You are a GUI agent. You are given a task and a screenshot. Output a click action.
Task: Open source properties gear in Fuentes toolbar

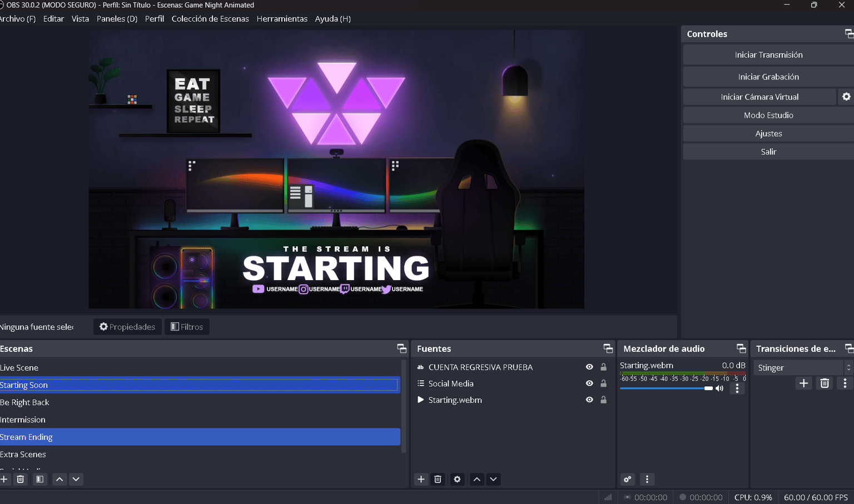[x=457, y=479]
